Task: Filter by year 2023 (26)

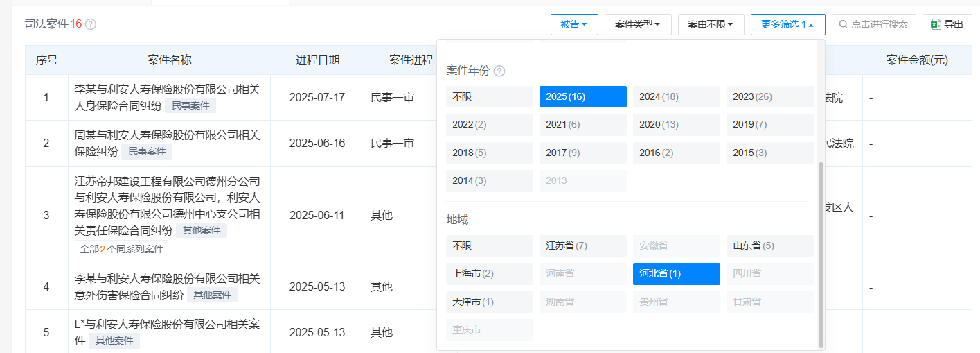Action: (770, 96)
